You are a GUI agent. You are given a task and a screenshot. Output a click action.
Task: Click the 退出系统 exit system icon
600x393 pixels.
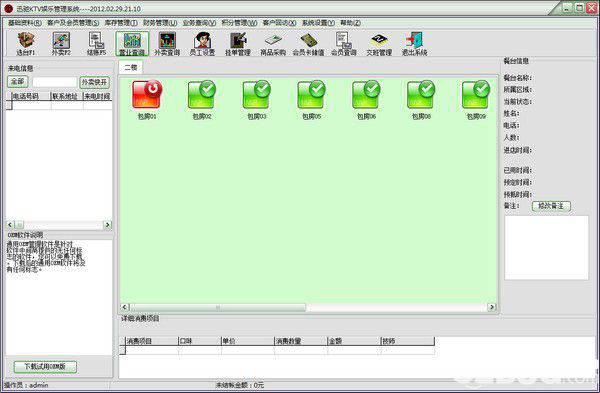click(x=414, y=44)
